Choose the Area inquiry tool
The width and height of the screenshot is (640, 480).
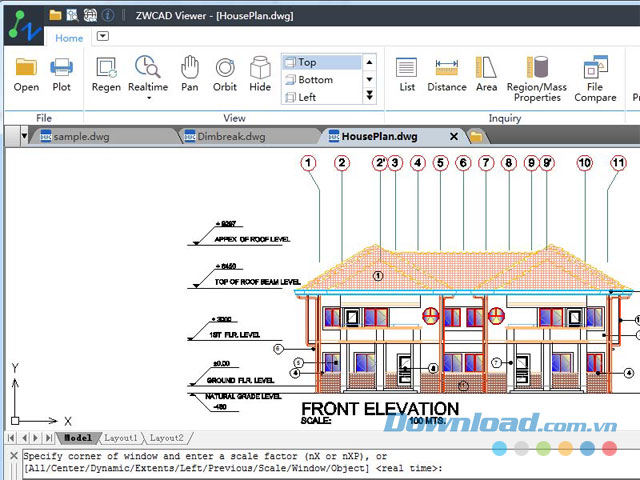486,74
